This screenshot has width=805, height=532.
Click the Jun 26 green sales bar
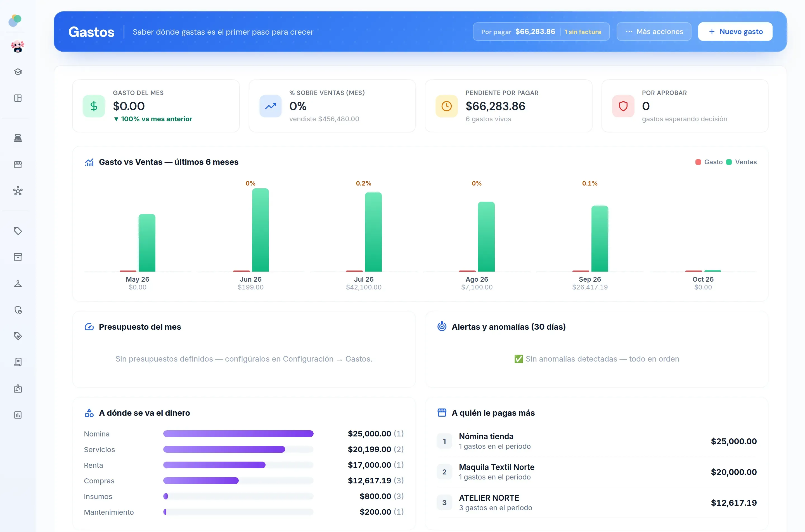(260, 230)
